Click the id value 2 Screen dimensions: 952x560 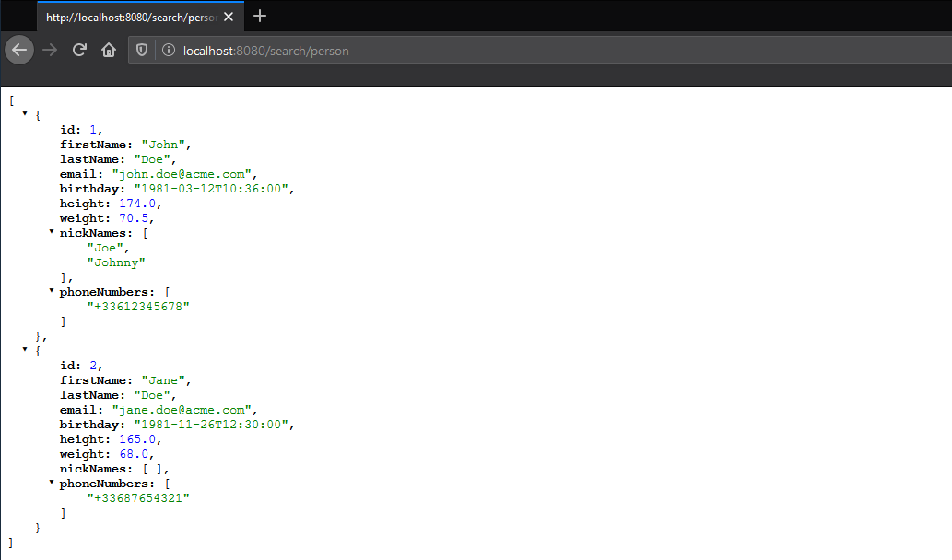pos(93,366)
